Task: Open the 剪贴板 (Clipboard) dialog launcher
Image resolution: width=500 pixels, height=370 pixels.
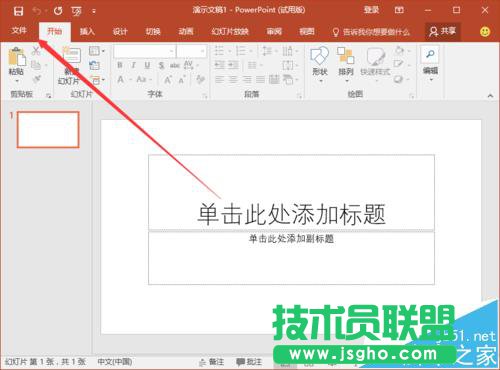Action: [49, 96]
